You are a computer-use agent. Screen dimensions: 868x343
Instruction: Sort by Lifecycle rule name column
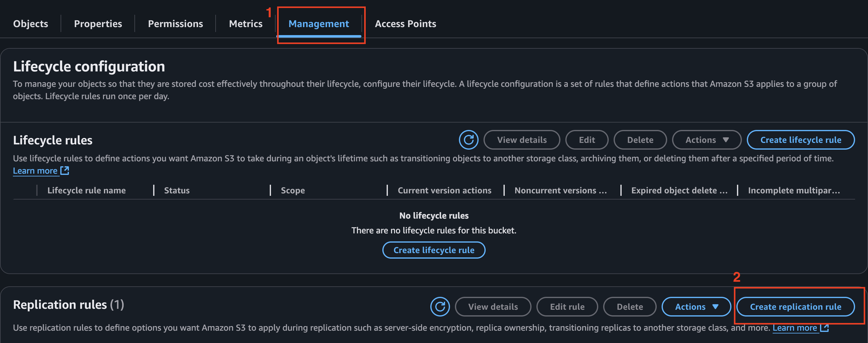click(x=86, y=190)
